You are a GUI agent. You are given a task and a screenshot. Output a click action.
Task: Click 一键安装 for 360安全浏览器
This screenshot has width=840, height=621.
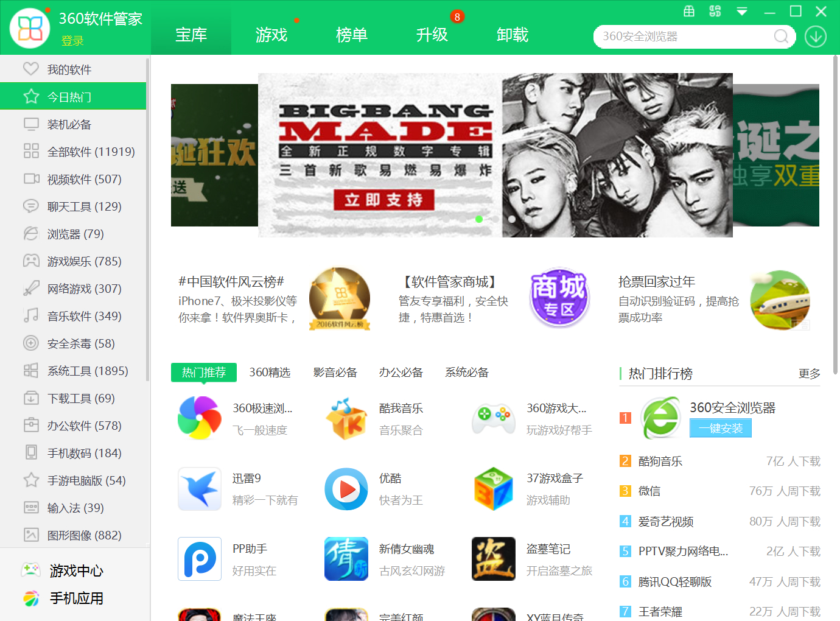(x=721, y=428)
